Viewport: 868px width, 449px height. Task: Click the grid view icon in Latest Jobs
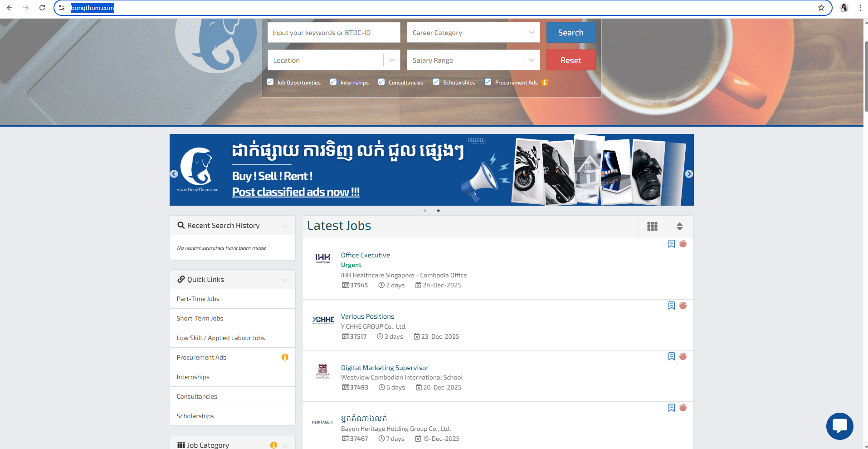pyautogui.click(x=652, y=227)
